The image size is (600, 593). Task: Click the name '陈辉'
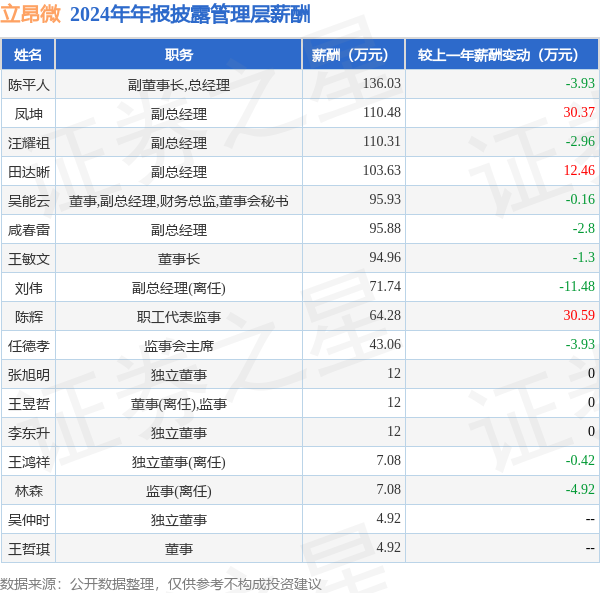coord(29,317)
